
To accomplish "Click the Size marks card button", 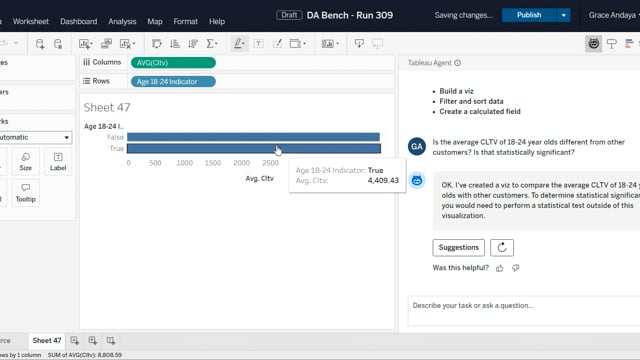I will pos(26,162).
